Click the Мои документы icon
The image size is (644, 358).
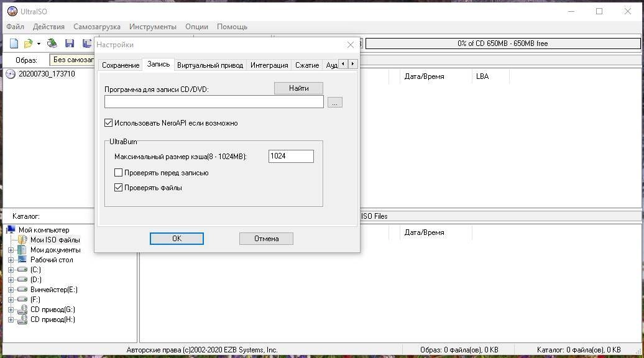pyautogui.click(x=22, y=250)
